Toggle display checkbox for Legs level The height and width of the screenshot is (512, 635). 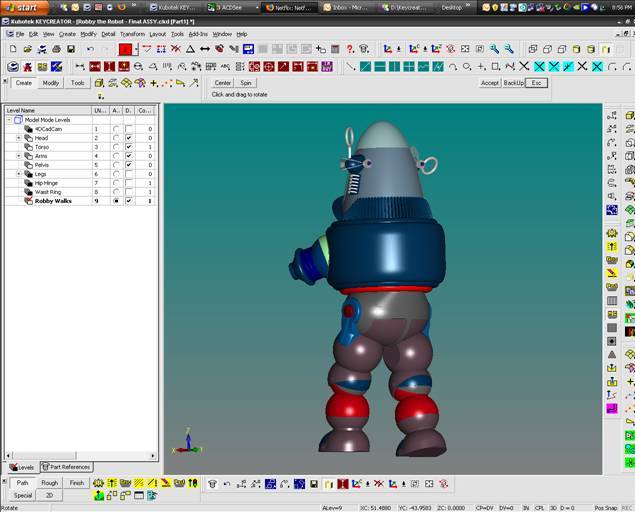pyautogui.click(x=128, y=174)
